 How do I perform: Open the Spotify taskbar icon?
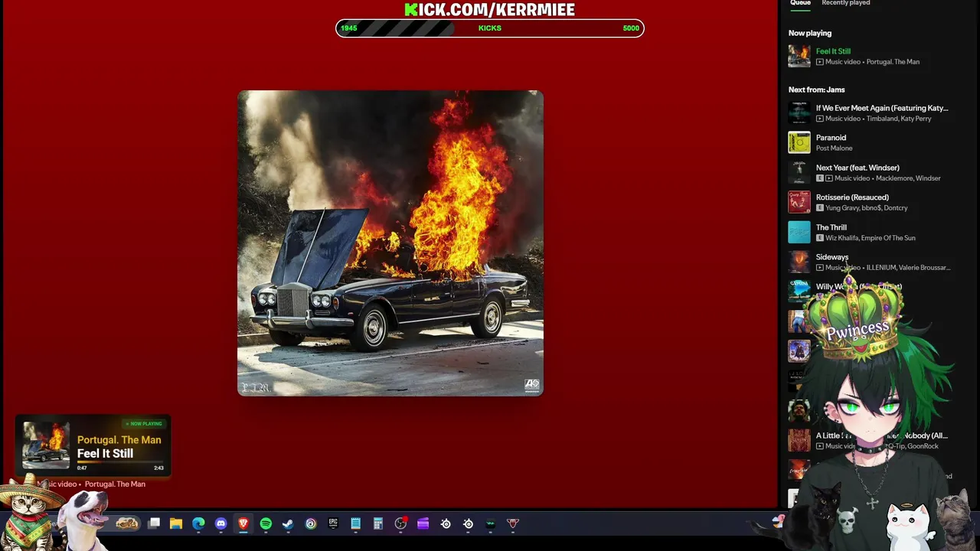tap(266, 523)
